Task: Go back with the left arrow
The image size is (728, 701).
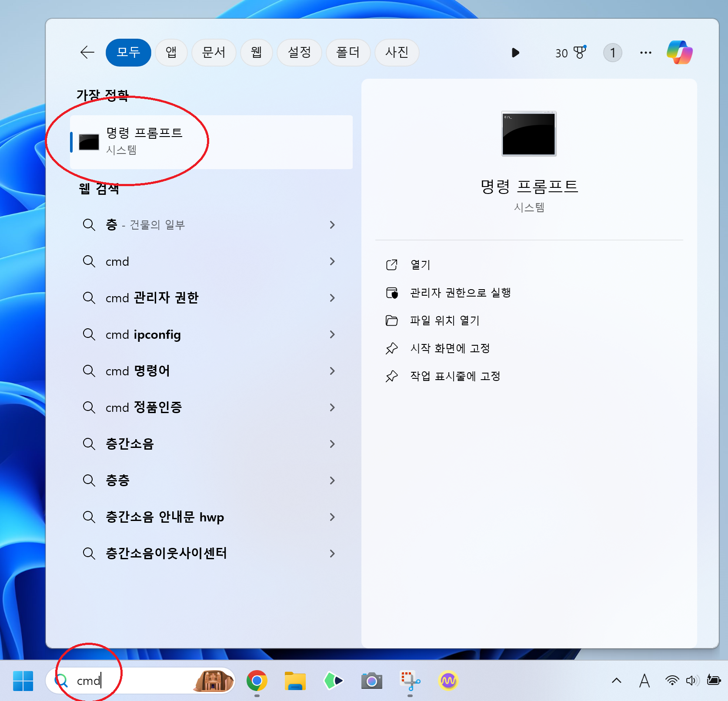Action: point(87,53)
